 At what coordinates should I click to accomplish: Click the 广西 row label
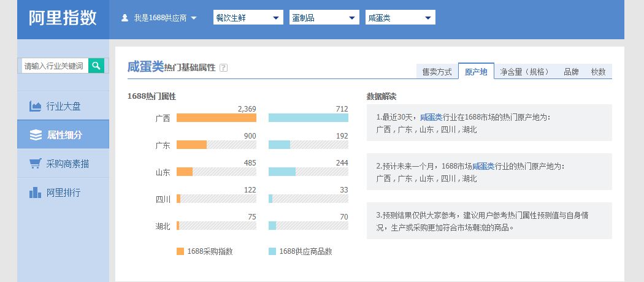[x=163, y=119]
